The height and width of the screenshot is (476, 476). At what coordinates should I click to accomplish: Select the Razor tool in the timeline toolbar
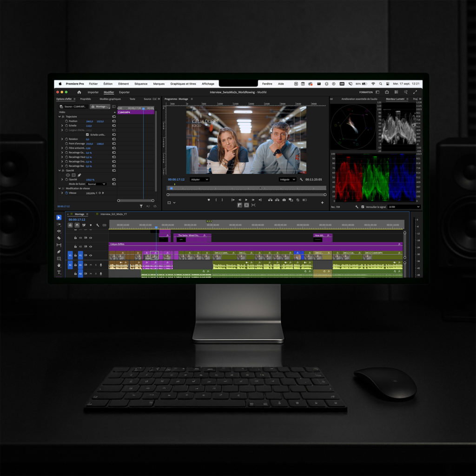pos(59,238)
